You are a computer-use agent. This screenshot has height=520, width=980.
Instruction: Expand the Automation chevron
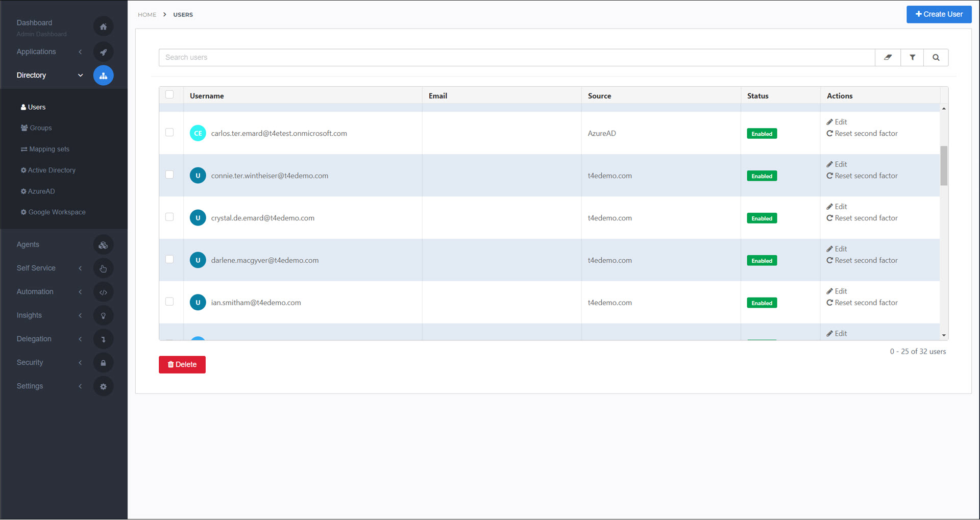pos(80,292)
